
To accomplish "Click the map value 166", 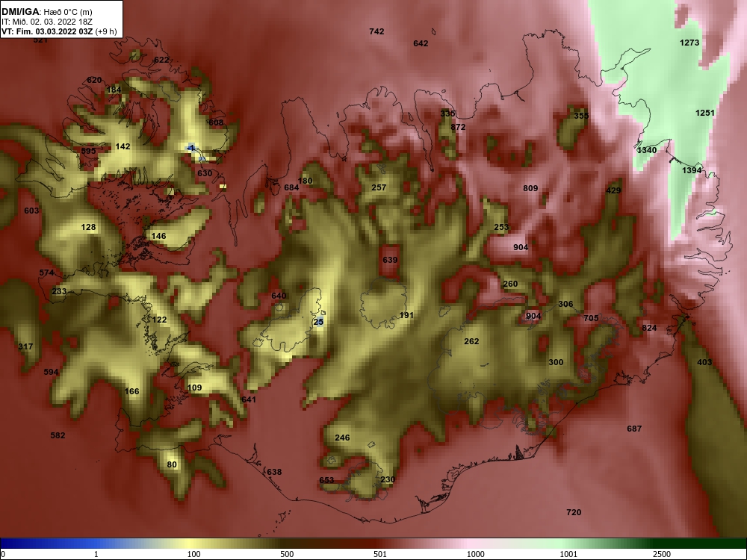I will [x=131, y=391].
